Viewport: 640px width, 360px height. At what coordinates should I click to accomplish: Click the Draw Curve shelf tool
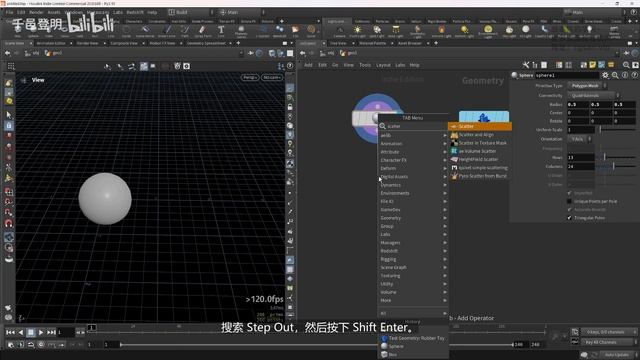click(167, 31)
